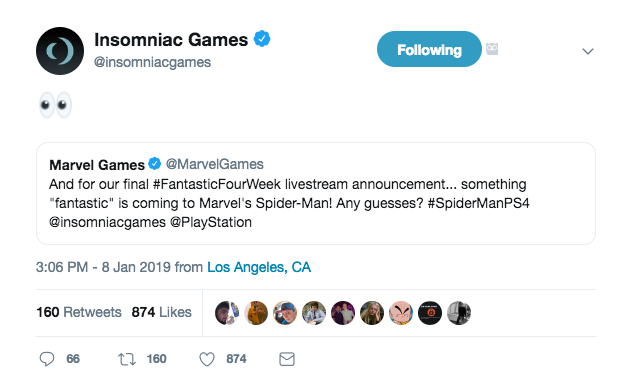View the 160 Retweets list
This screenshot has width=627, height=391.
click(x=79, y=312)
